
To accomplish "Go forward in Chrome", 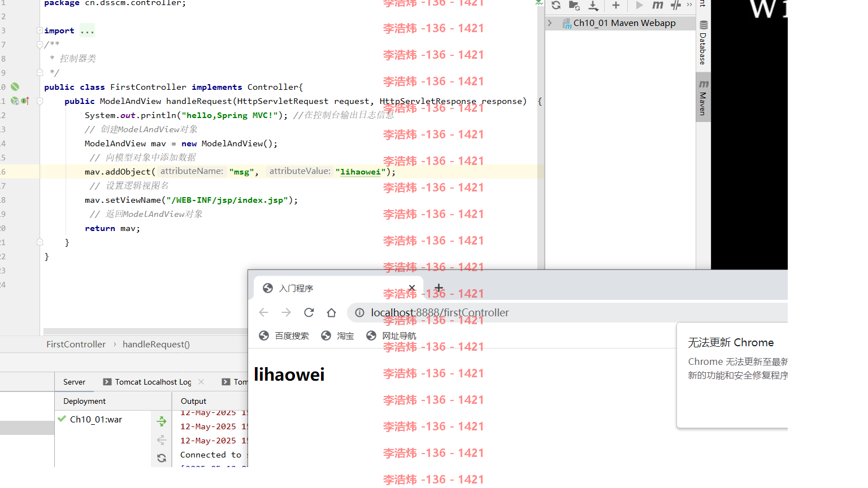I will tap(286, 312).
